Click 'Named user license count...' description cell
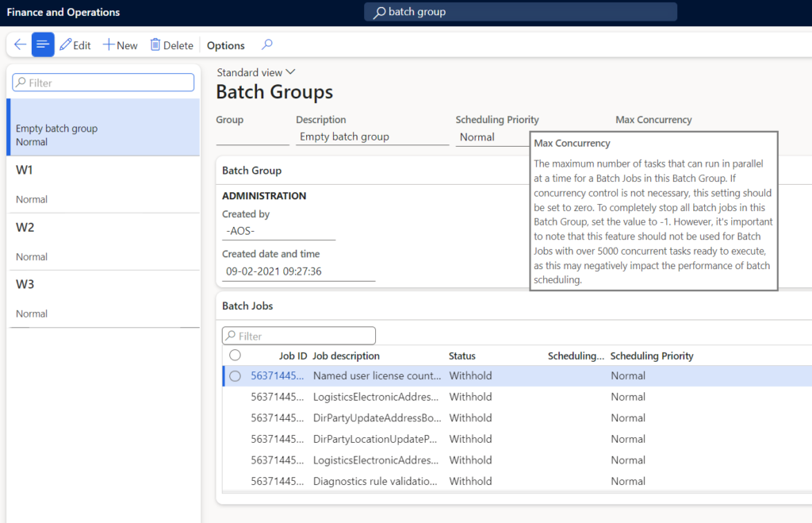 (x=377, y=376)
